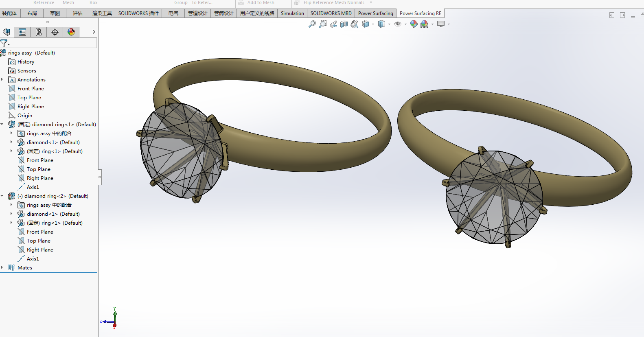Select the Origin item in the tree

pyautogui.click(x=24, y=116)
